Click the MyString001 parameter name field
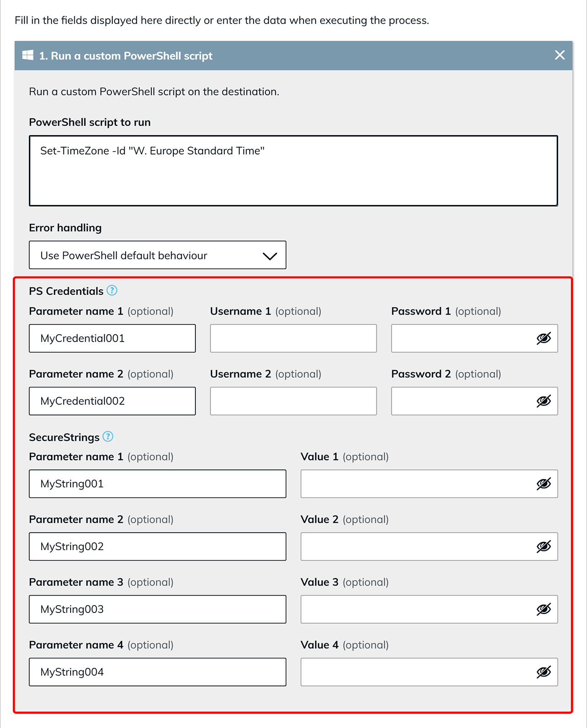 click(x=157, y=484)
